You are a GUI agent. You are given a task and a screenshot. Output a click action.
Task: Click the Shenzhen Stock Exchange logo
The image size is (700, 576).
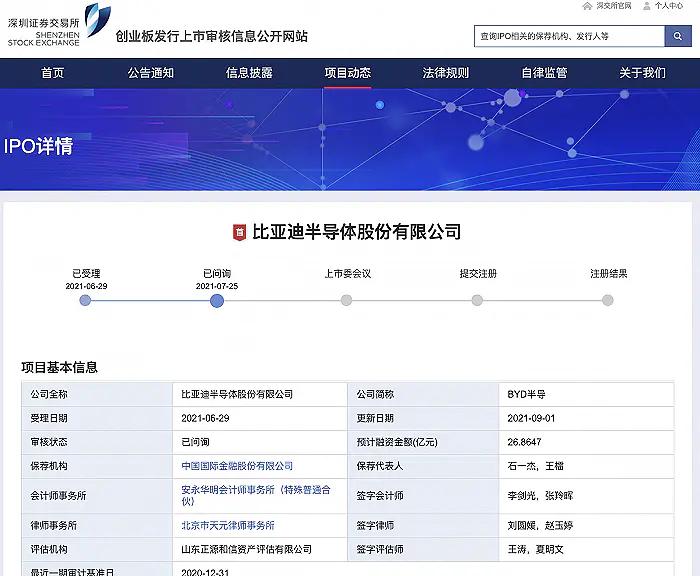click(x=59, y=25)
